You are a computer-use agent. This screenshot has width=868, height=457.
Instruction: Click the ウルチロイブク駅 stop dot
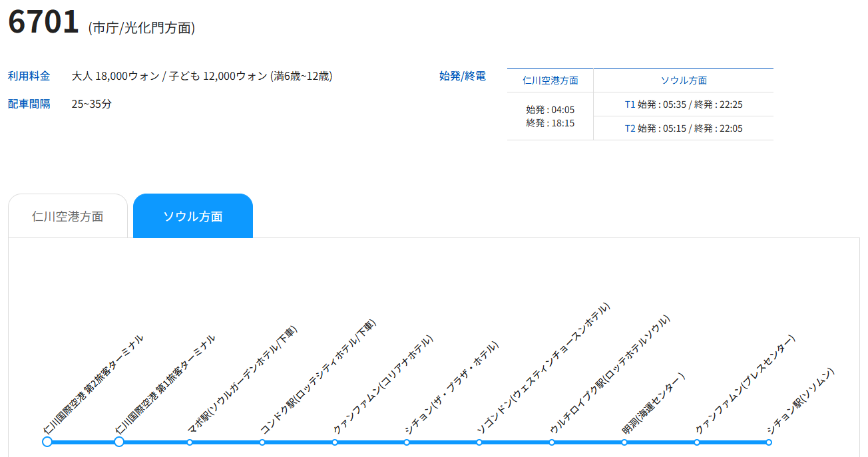(x=552, y=442)
